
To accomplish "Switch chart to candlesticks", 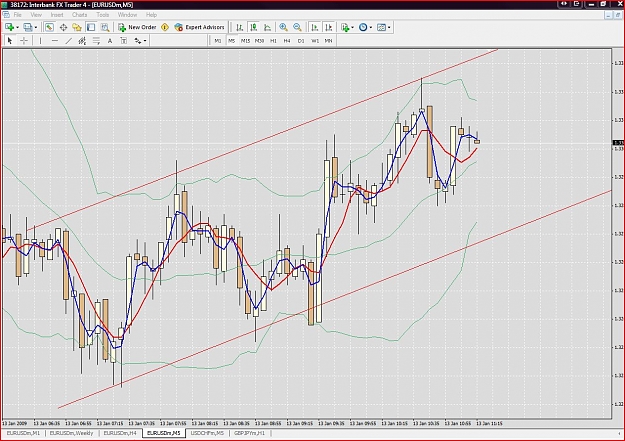I will (254, 27).
